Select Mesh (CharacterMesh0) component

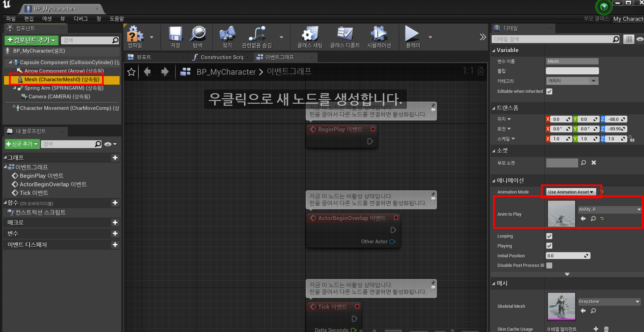pos(62,80)
